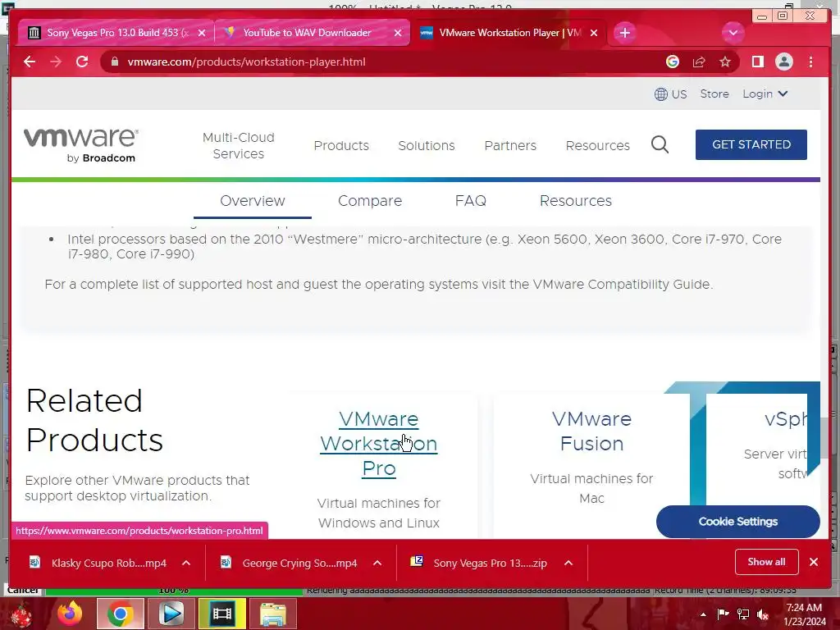Open Chrome's three-dot menu

pyautogui.click(x=810, y=62)
